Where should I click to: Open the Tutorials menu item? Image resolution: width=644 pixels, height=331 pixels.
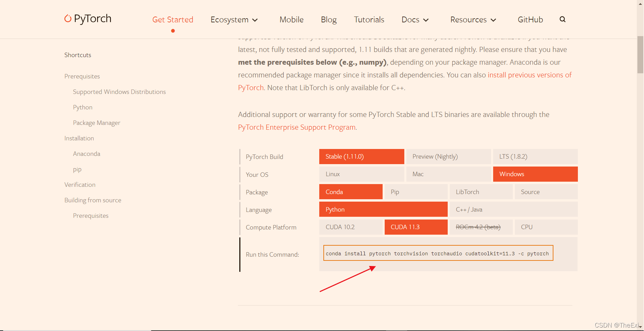369,20
